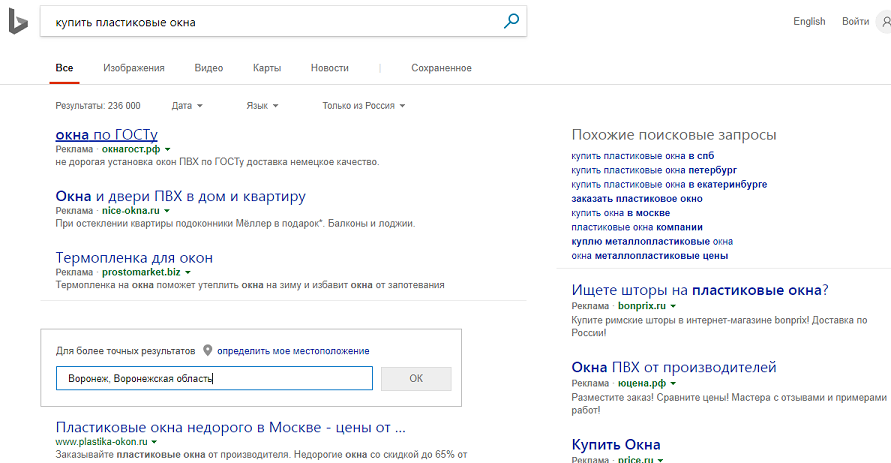The height and width of the screenshot is (463, 891).
Task: Open the Новости tab
Action: (x=329, y=68)
